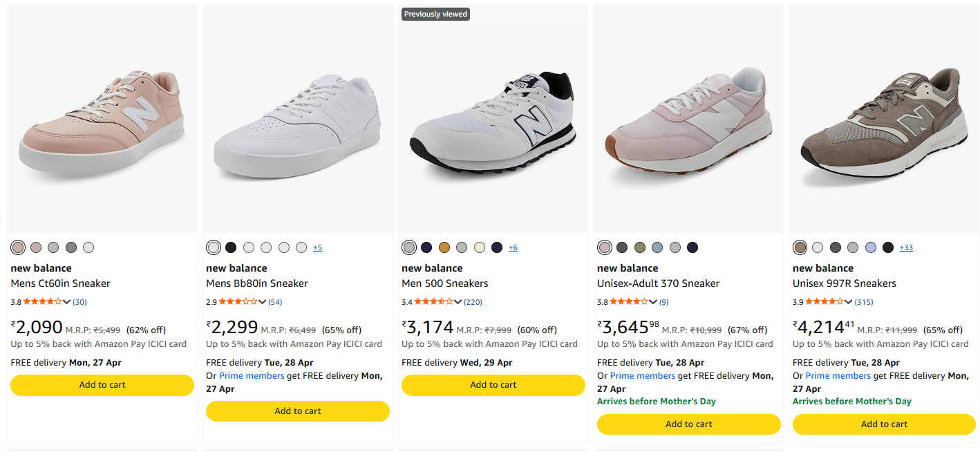Pick light blue swatch for Unisex 997R
This screenshot has height=452, width=980.
click(x=871, y=247)
